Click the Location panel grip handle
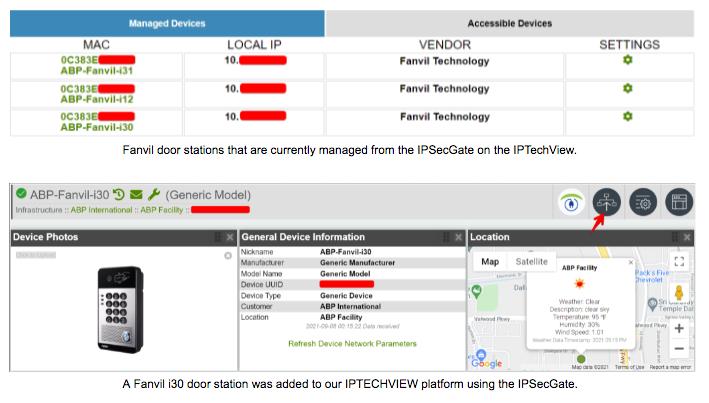 (675, 237)
